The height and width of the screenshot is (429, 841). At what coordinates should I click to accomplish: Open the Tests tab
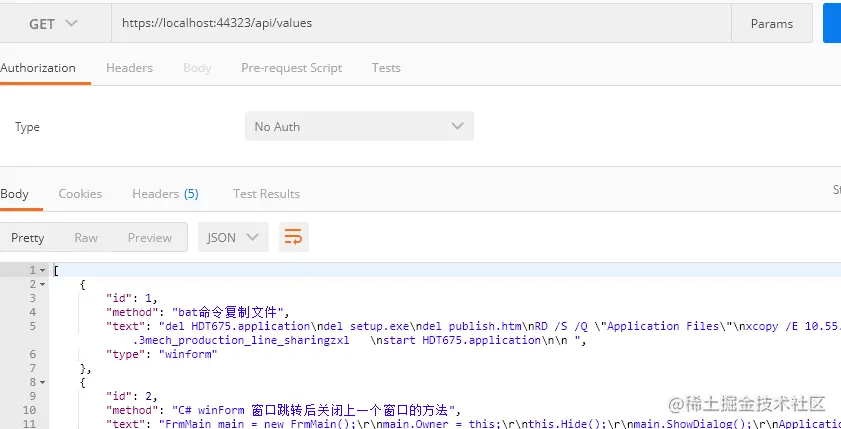(x=386, y=68)
